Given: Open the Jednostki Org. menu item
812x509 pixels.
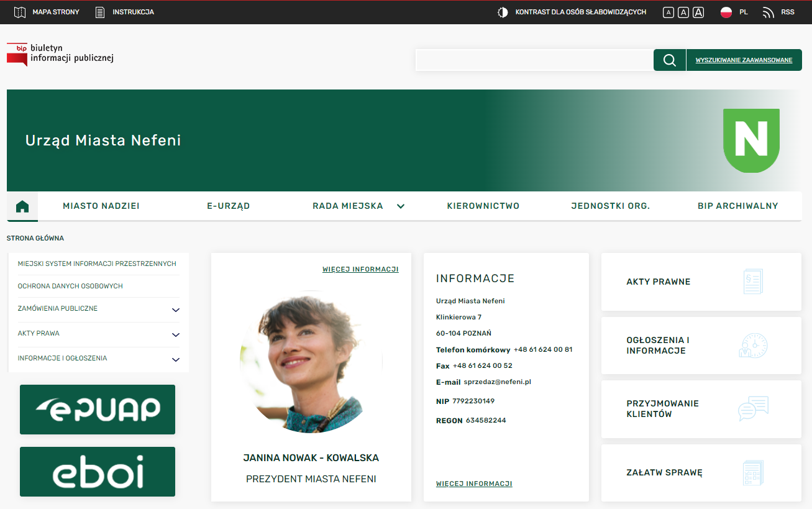Looking at the screenshot, I should [611, 206].
